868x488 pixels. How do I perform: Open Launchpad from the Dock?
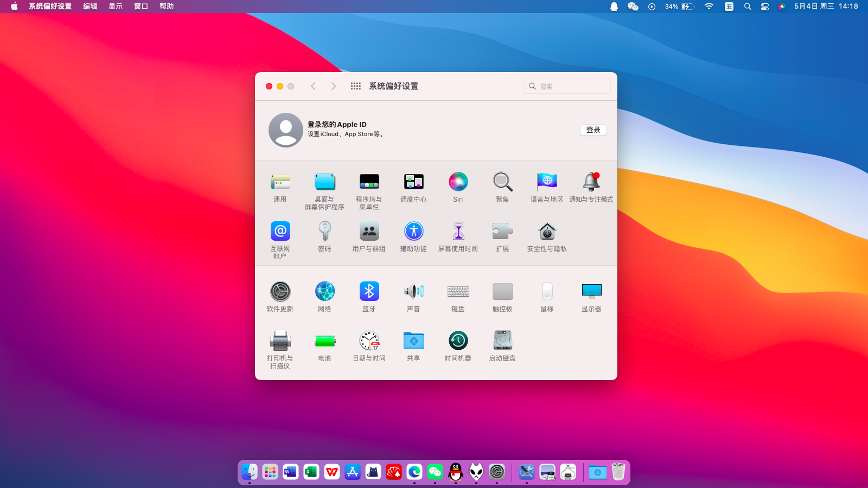[270, 472]
